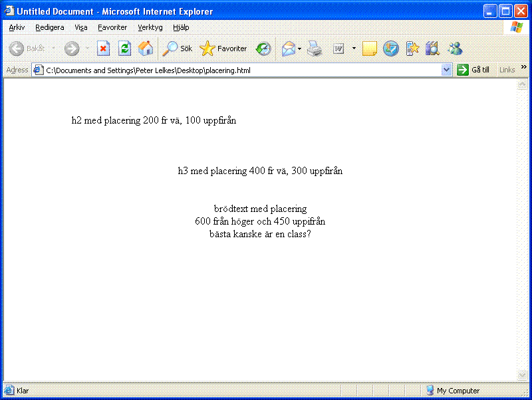Click the yellow note toolbar icon

(369, 49)
